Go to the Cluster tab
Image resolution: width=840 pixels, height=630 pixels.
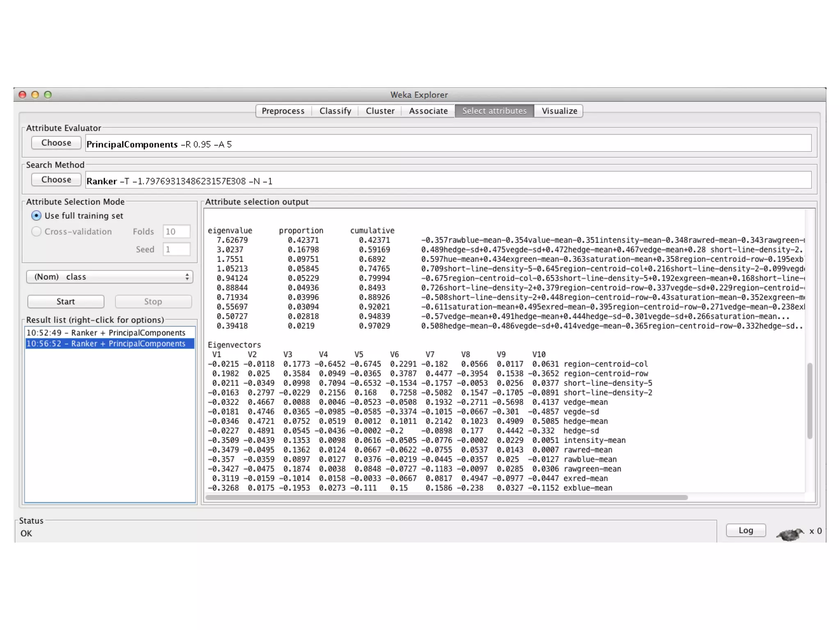pyautogui.click(x=380, y=111)
